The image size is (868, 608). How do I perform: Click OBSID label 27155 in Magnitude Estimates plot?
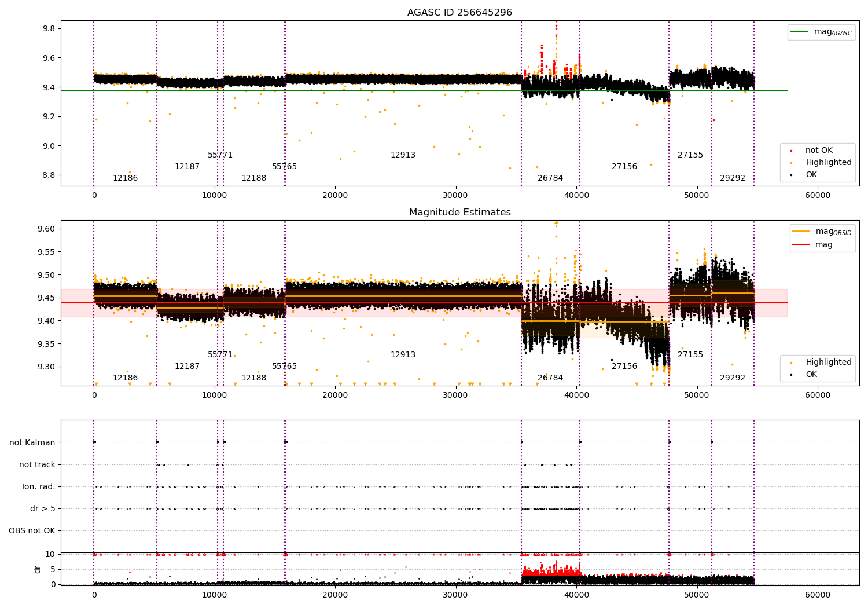690,355
